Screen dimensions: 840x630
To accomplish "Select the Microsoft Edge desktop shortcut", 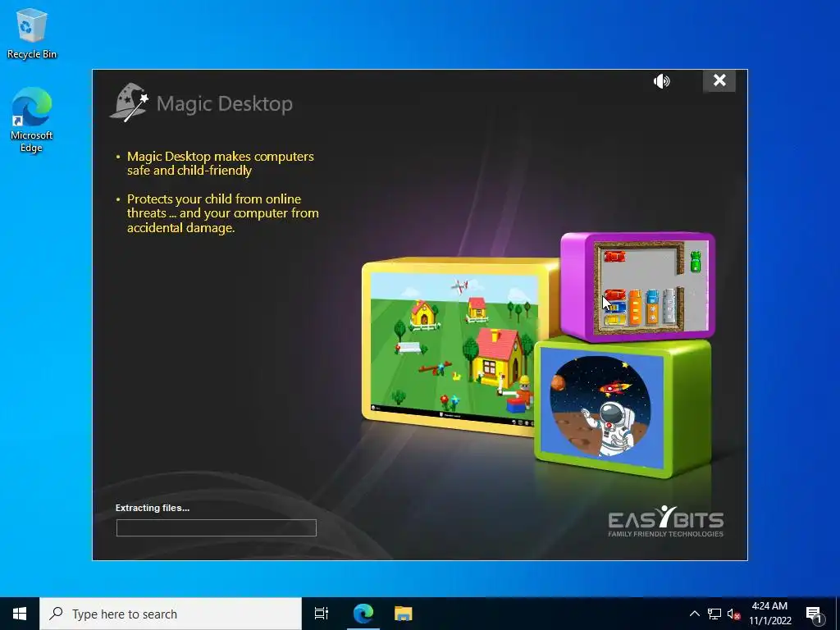I will click(x=32, y=120).
